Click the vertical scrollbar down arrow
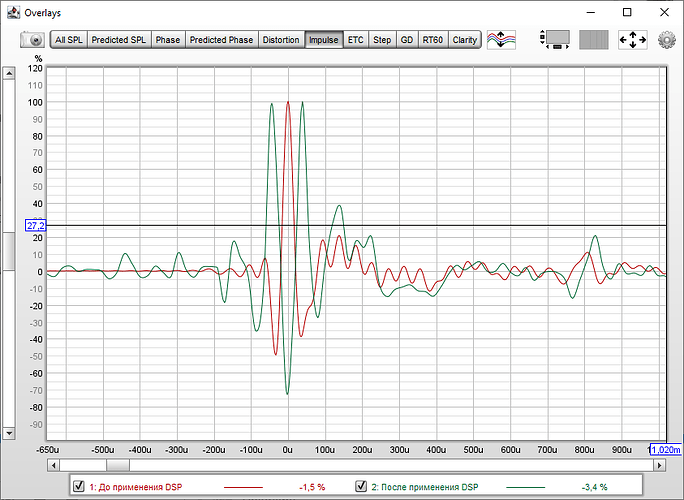 point(10,434)
